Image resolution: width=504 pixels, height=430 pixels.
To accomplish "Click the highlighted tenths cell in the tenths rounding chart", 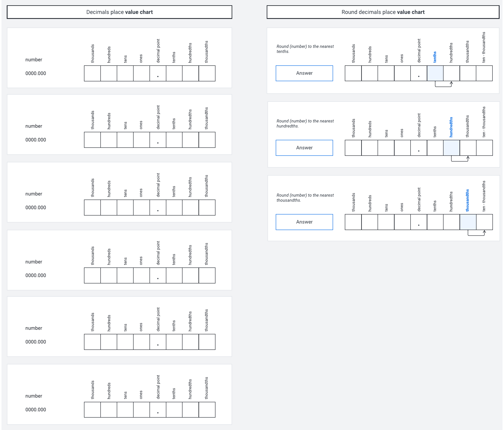I will pyautogui.click(x=435, y=73).
